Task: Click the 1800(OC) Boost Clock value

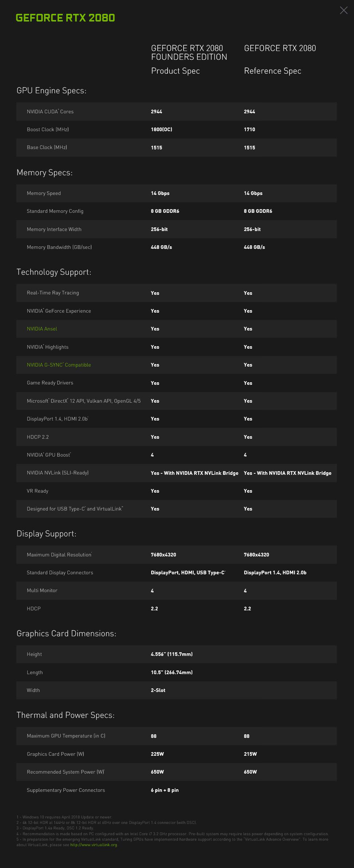Action: (x=161, y=129)
